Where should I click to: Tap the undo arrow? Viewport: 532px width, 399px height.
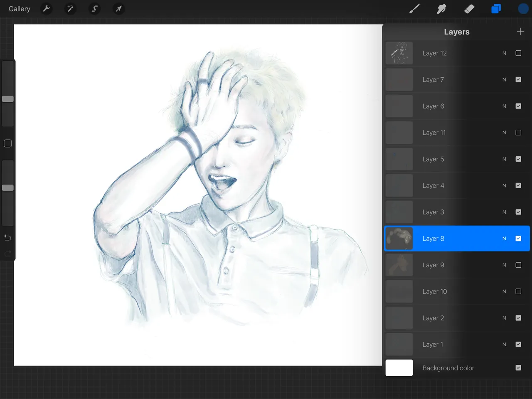(x=7, y=238)
